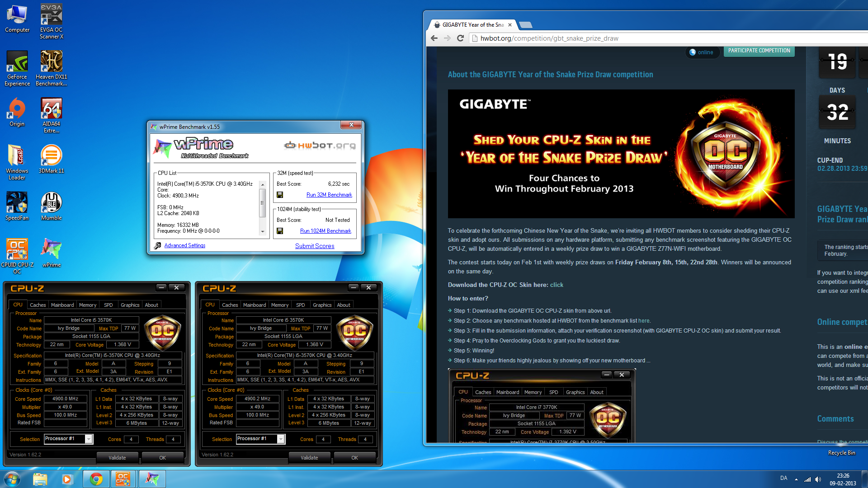Click the CPU List scroll down arrow

pos(262,231)
